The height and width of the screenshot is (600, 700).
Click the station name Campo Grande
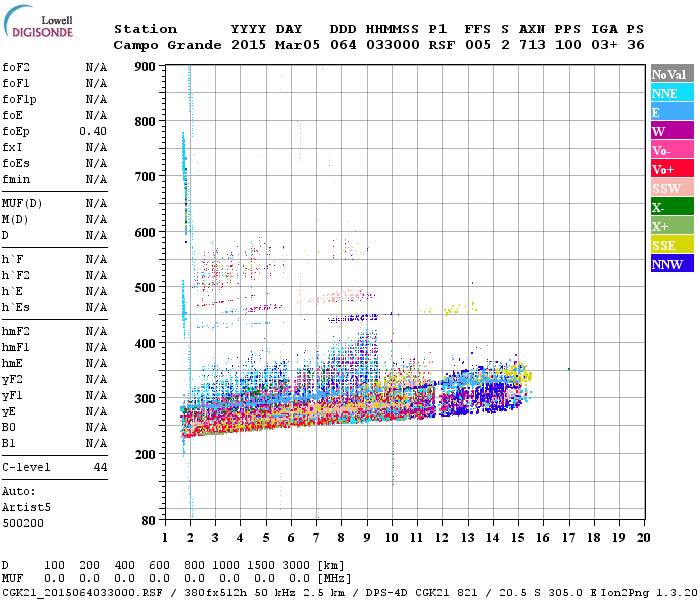(167, 45)
